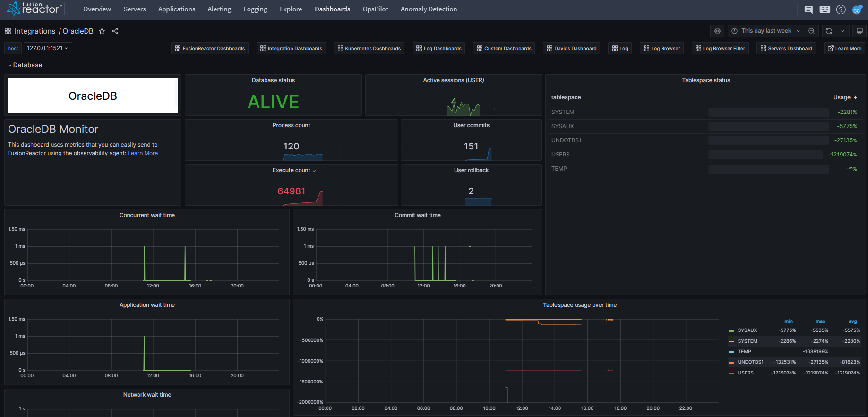Image resolution: width=868 pixels, height=417 pixels.
Task: Select the Dashboards tab
Action: (333, 9)
